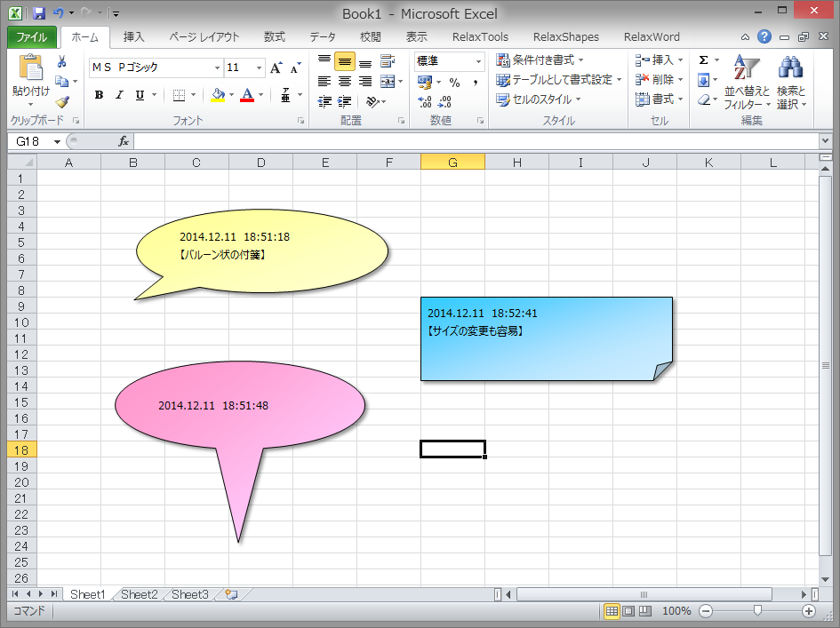Screen dimensions: 840x628
Task: Click the insert function fx icon
Action: [x=124, y=141]
